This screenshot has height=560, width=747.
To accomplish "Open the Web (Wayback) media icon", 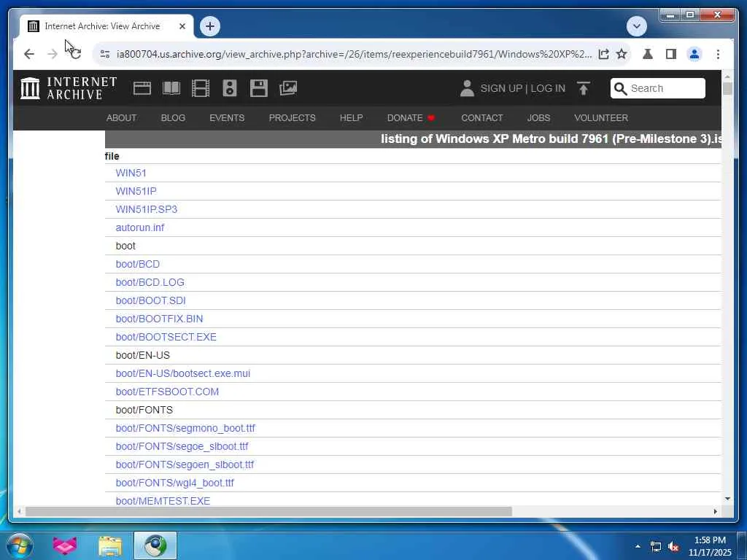I will 142,88.
